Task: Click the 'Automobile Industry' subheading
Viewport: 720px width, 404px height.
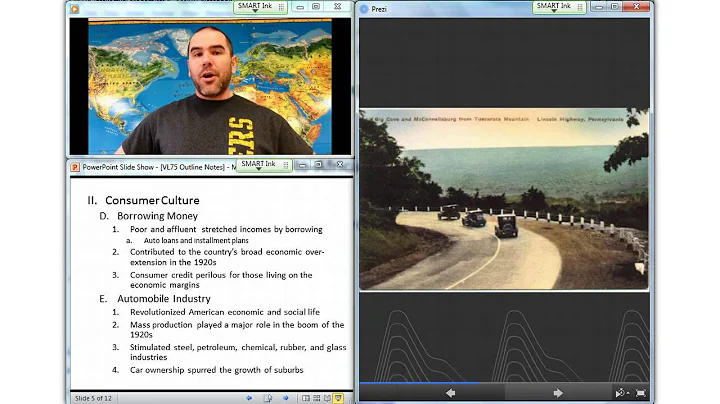Action: 164,298
